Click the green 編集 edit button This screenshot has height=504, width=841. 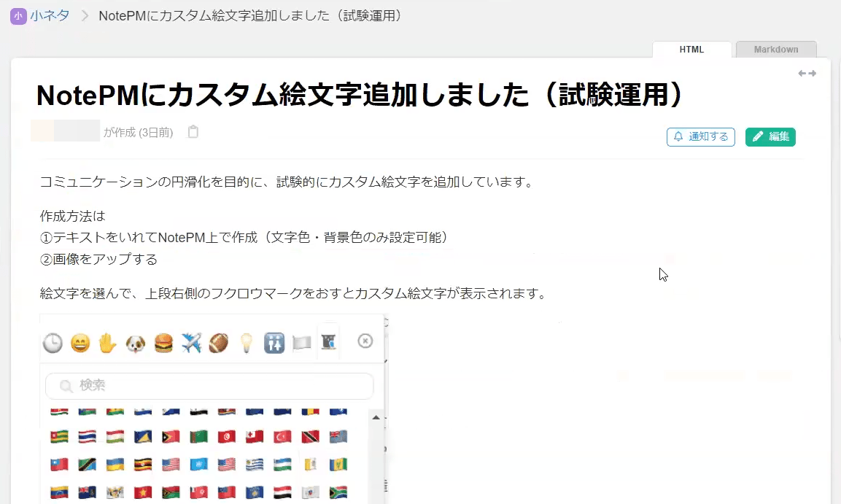coord(770,136)
